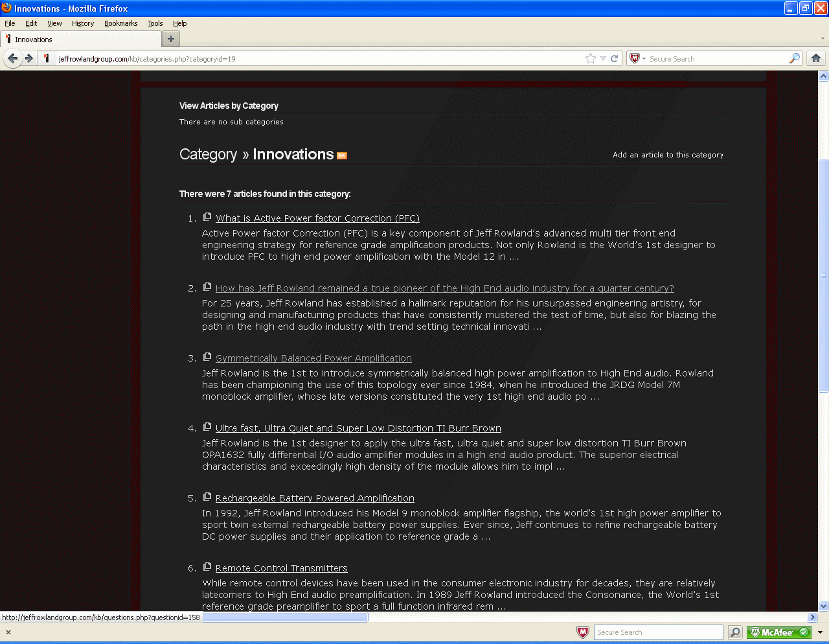This screenshot has height=644, width=829.
Task: Open the search engine dropdown next to the McAfee icon
Action: point(644,58)
